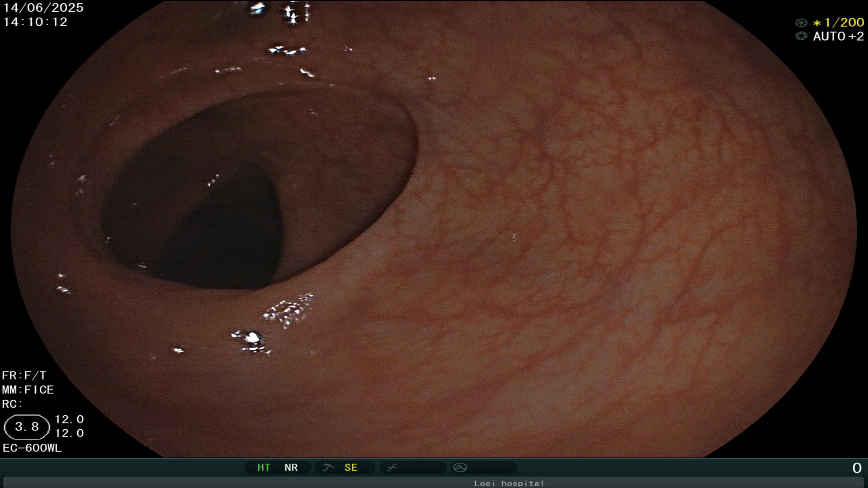Click the MM:FICE mode label

click(28, 389)
